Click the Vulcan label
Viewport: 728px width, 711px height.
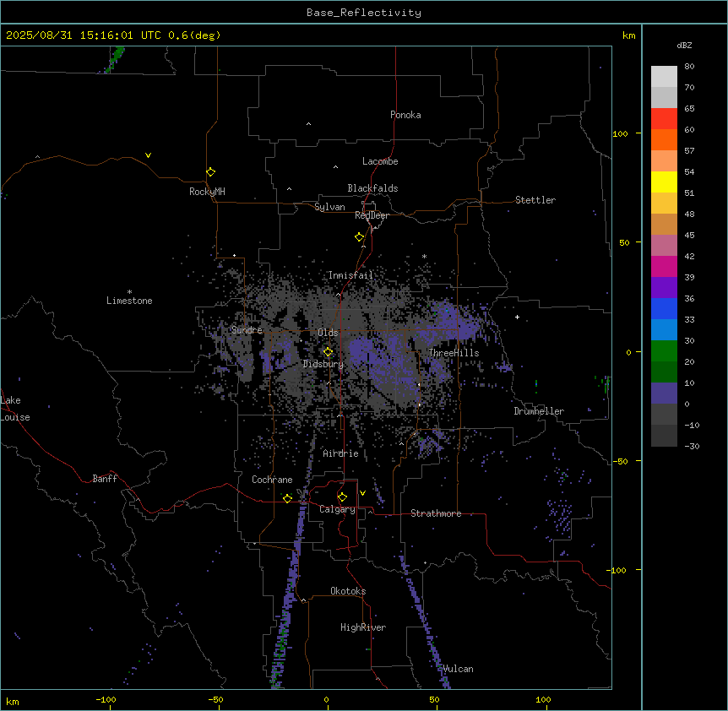(459, 669)
